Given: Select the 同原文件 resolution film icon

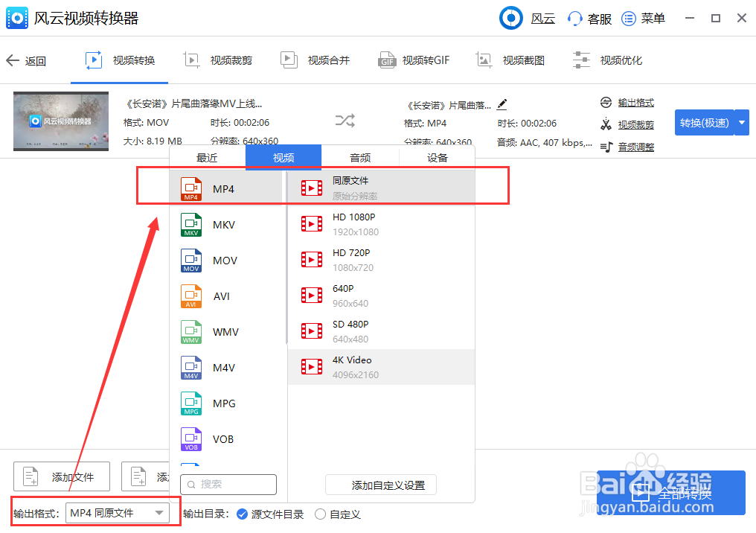Looking at the screenshot, I should click(312, 188).
